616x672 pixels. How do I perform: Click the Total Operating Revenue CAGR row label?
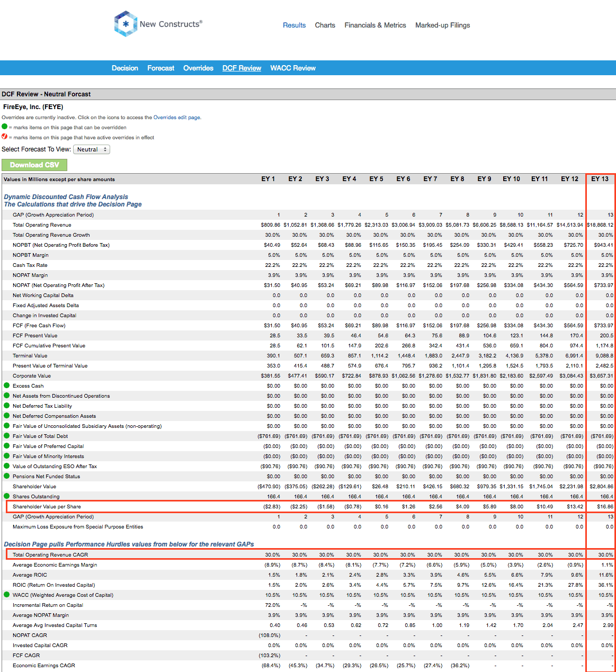(50, 555)
